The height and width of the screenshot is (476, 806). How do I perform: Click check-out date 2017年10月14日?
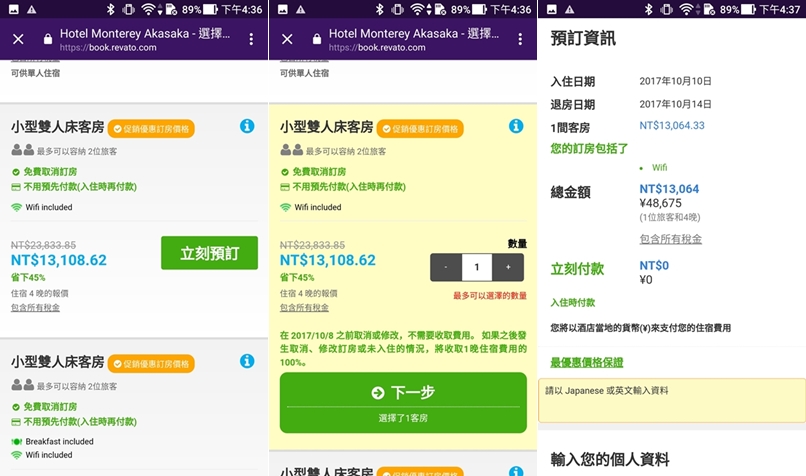[x=675, y=104]
